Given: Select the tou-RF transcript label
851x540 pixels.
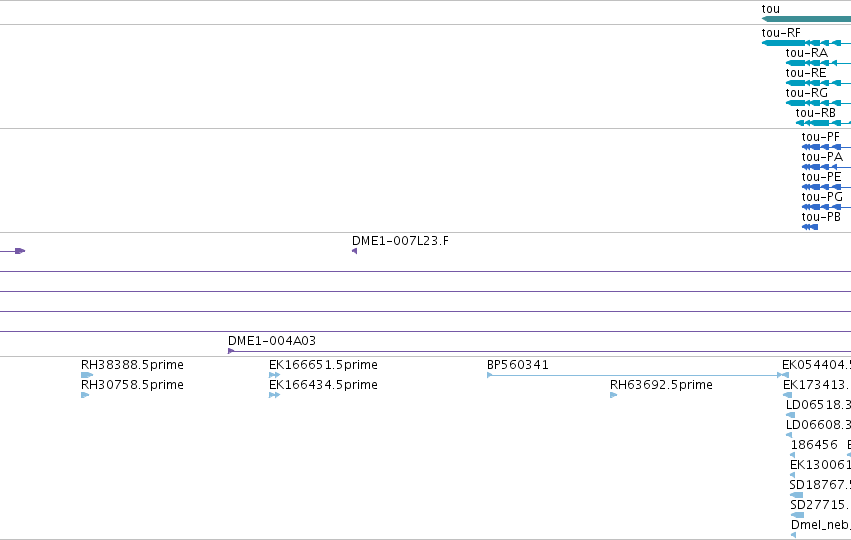Looking at the screenshot, I should pos(781,33).
